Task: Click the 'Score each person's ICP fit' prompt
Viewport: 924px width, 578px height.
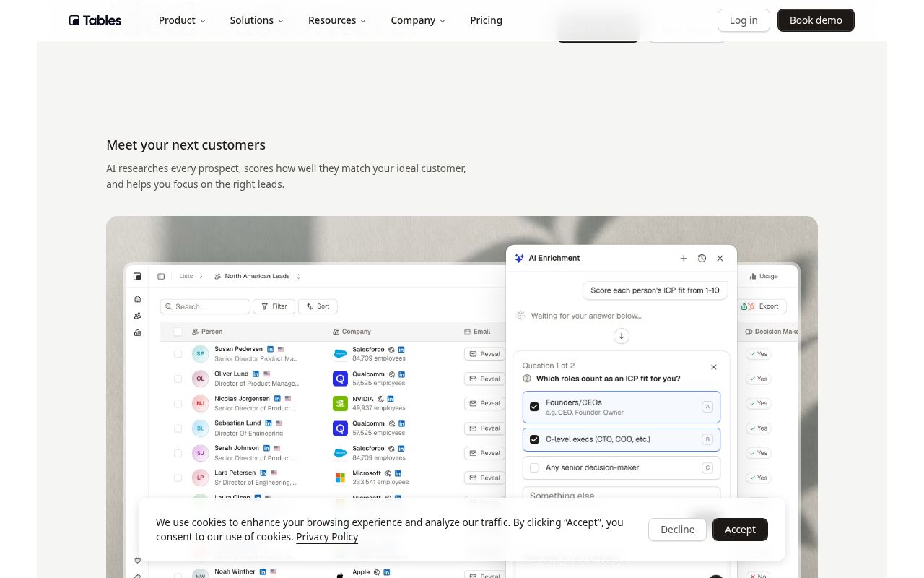Action: tap(655, 290)
